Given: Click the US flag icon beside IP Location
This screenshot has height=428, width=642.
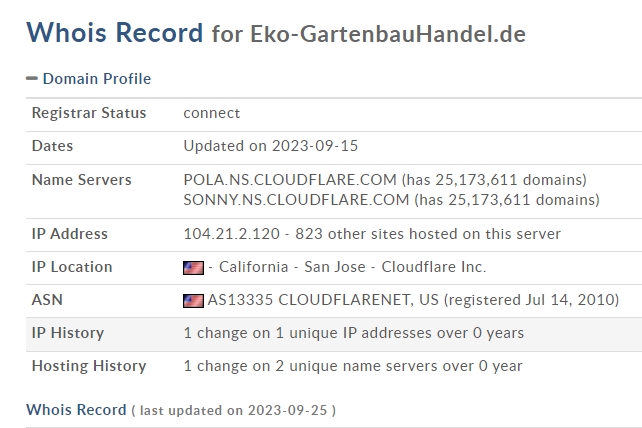Looking at the screenshot, I should 193,268.
